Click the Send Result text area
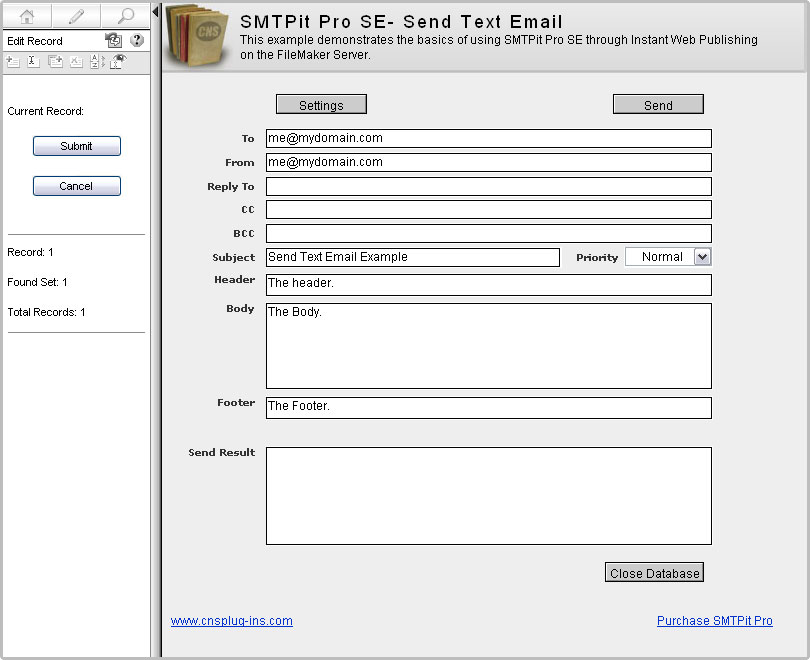810x660 pixels. (489, 496)
